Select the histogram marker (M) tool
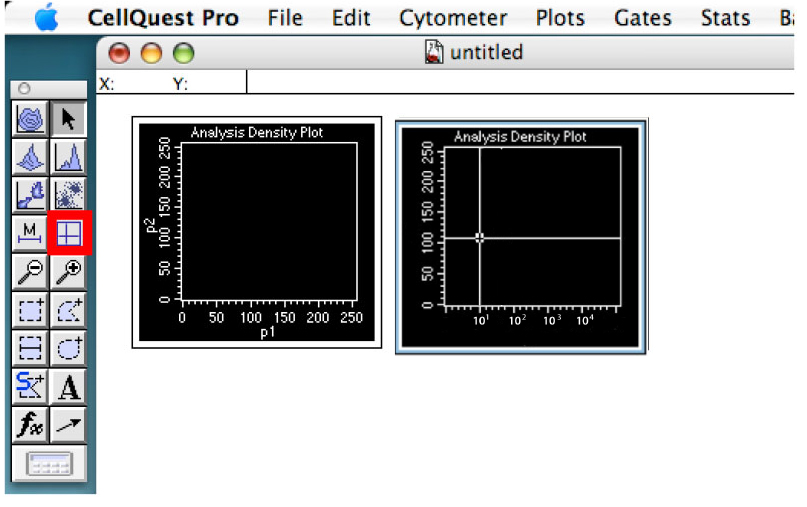This screenshot has height=507, width=807. coord(30,233)
